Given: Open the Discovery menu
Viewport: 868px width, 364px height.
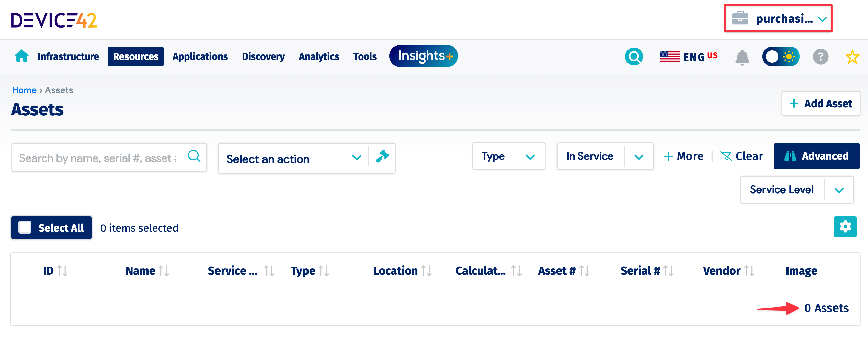Looking at the screenshot, I should [263, 56].
